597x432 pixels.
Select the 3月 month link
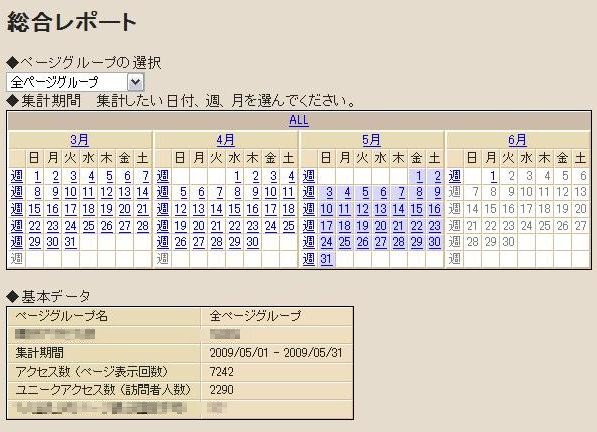click(80, 140)
